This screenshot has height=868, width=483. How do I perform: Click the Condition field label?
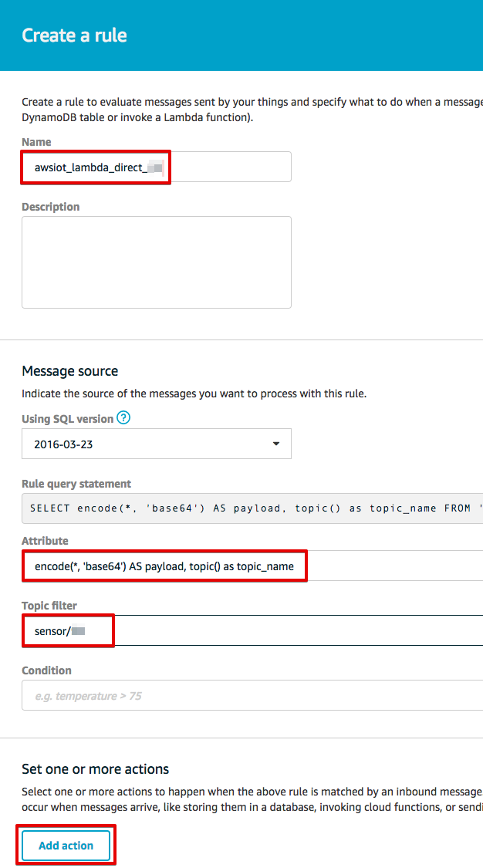point(46,670)
